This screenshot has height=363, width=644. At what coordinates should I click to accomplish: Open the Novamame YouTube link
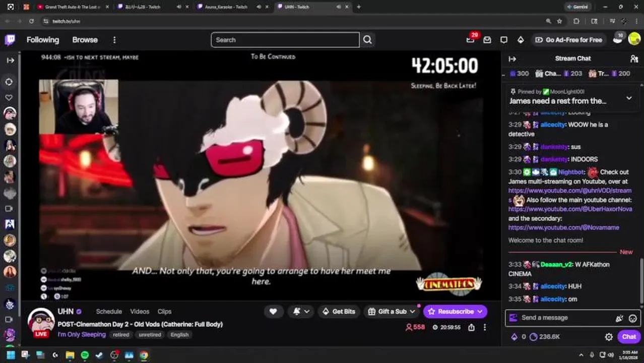click(564, 227)
